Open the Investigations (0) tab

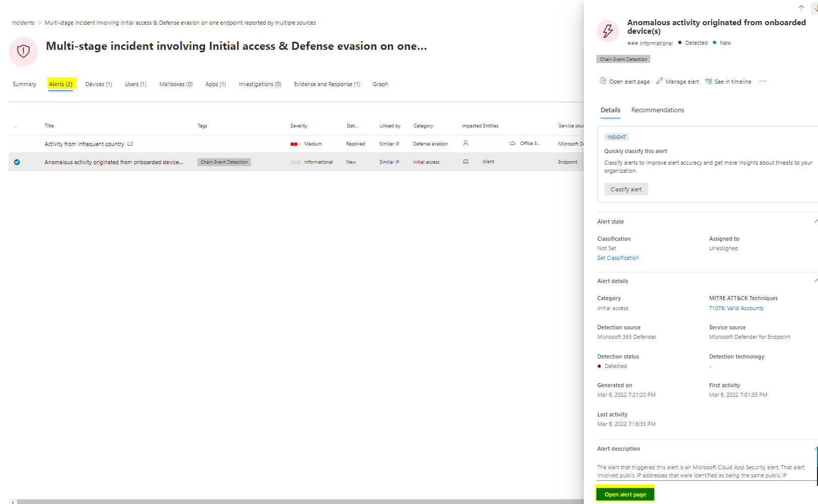(x=260, y=84)
